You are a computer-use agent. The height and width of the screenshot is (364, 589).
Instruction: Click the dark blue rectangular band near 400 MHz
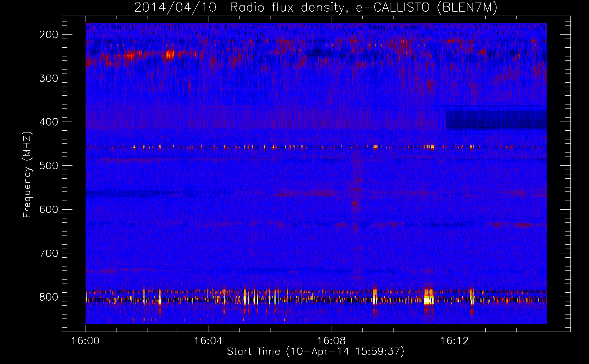[x=496, y=120]
